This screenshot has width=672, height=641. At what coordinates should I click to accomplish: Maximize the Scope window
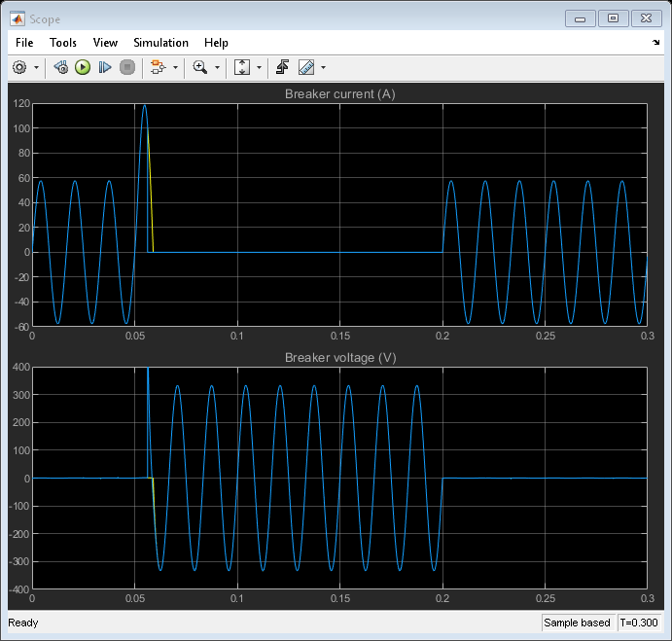click(x=613, y=18)
